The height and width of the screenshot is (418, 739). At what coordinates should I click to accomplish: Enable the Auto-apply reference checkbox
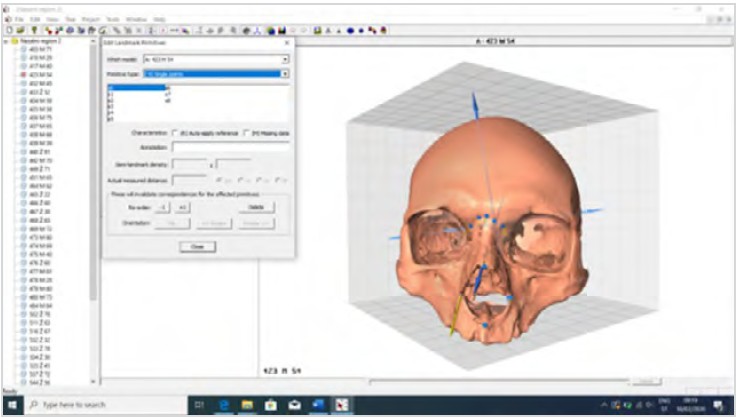tap(176, 133)
